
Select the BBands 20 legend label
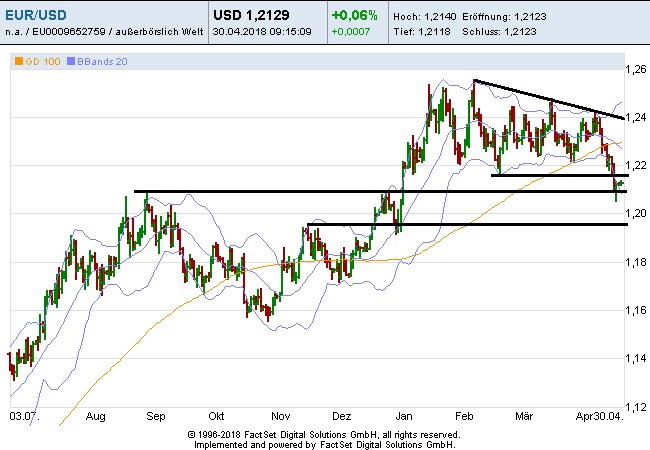(102, 61)
